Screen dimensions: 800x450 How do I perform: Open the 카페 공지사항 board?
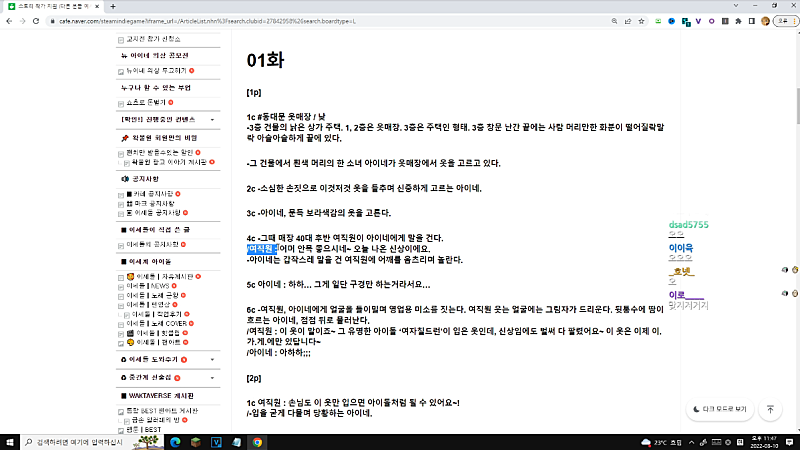149,192
